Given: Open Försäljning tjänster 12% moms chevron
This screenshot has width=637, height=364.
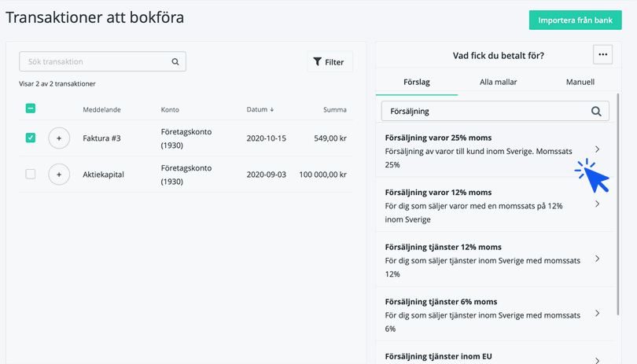Looking at the screenshot, I should (x=597, y=259).
